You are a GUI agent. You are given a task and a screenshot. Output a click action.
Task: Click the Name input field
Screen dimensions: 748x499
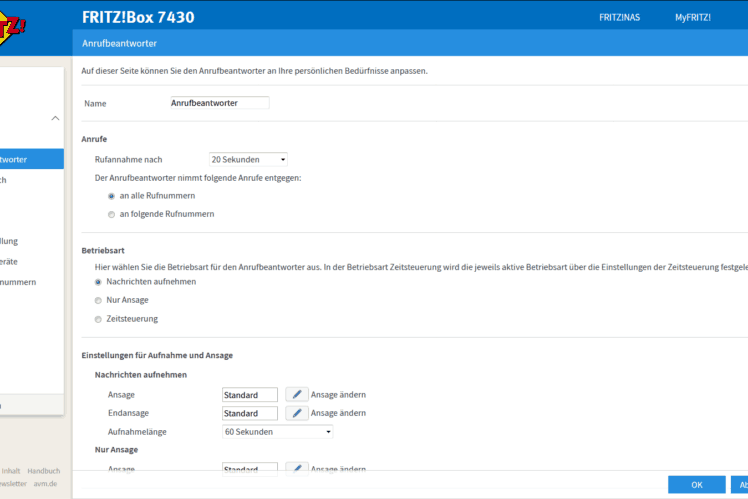(220, 103)
